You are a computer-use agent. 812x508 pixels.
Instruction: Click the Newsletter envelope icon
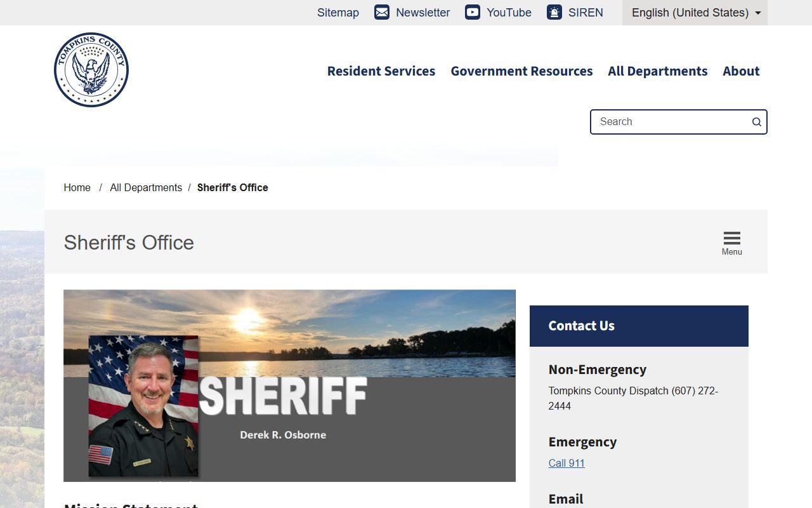click(382, 12)
